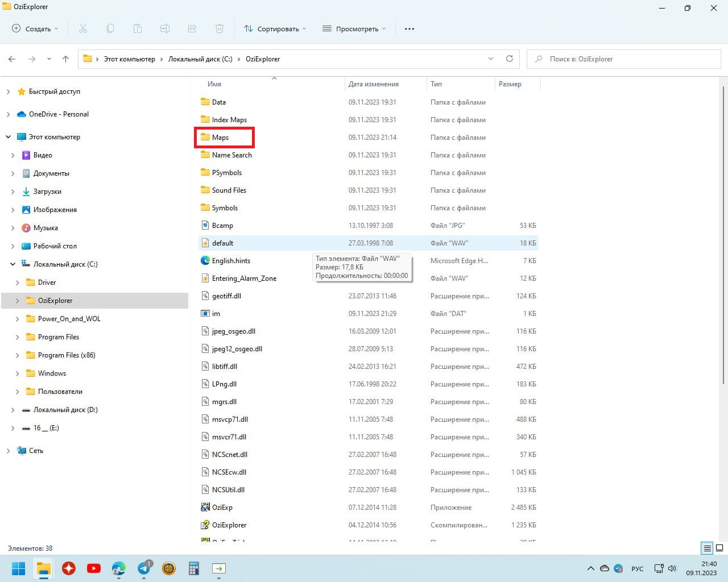Screen dimensions: 728x582
Task: Select Загрузки in the navigation pane
Action: (47, 192)
